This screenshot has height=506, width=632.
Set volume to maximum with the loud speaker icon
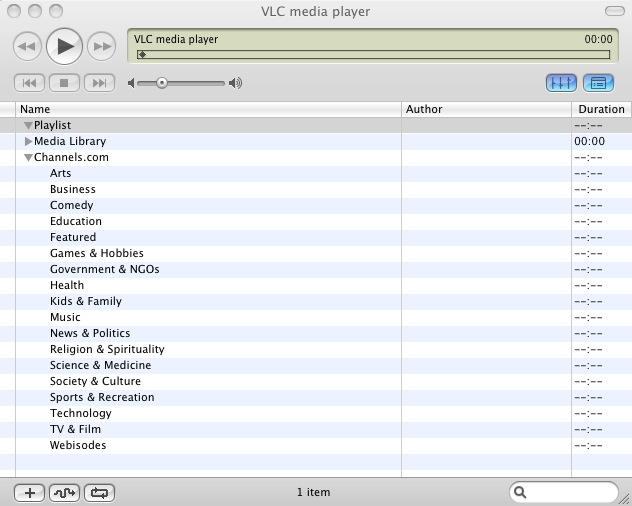coord(236,83)
